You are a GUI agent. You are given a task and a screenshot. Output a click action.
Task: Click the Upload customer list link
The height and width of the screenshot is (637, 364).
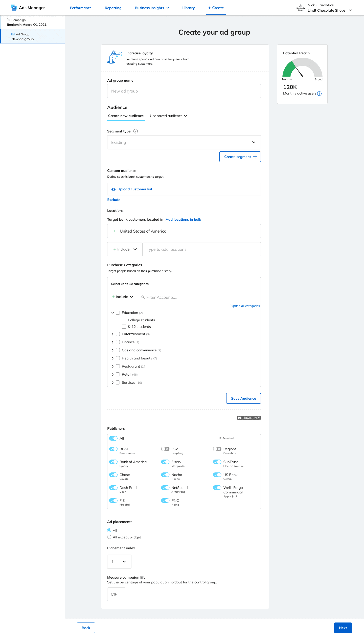(x=135, y=189)
